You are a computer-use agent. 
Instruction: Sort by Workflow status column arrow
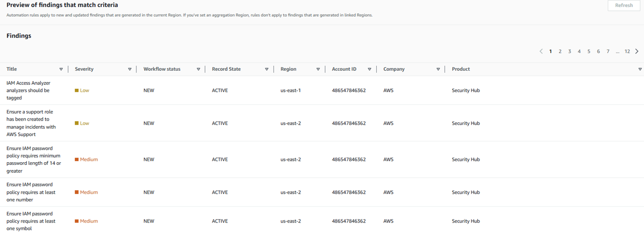tap(198, 69)
